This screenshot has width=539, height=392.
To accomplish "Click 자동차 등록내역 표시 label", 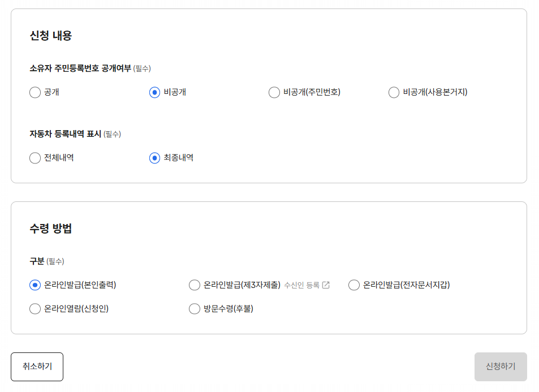I will pyautogui.click(x=65, y=133).
